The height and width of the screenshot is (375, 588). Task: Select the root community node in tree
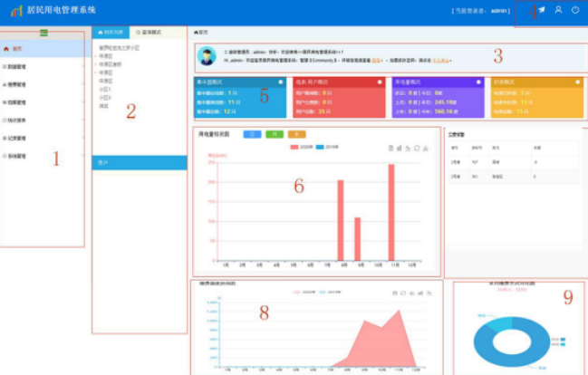coord(120,48)
